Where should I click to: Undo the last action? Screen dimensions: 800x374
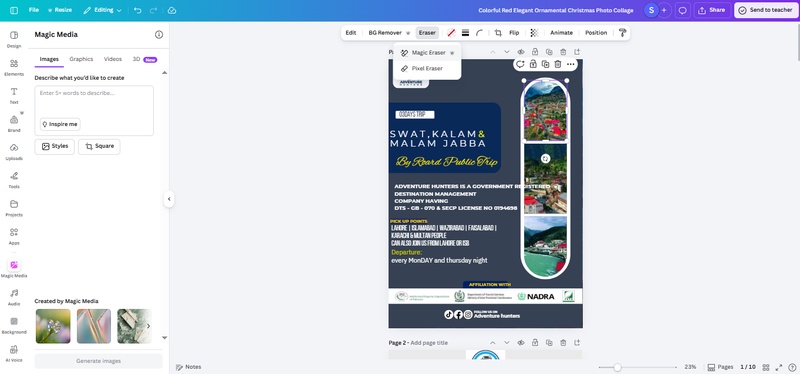pos(137,10)
